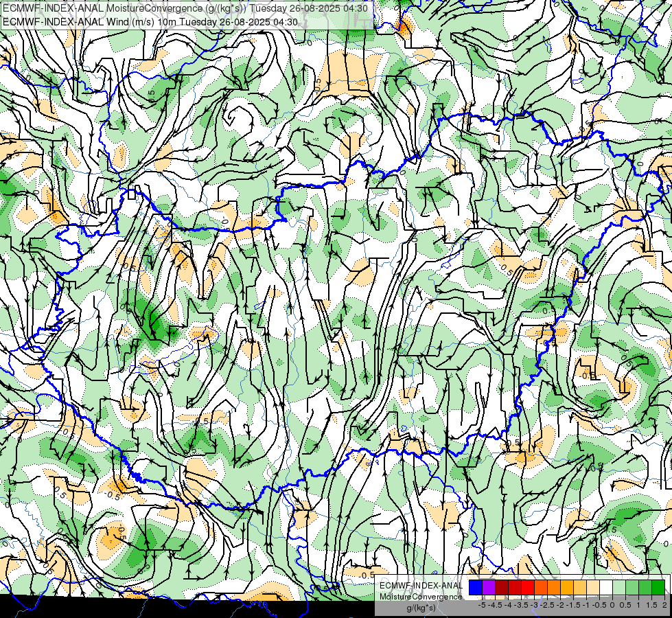Click the -5 tick label on legend scale
This screenshot has height=618, width=672.
[482, 605]
